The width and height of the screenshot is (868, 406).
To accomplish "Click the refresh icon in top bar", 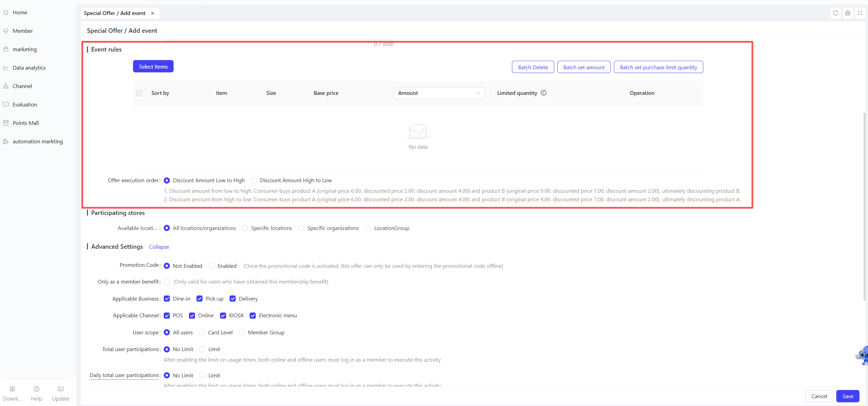I will click(x=835, y=13).
